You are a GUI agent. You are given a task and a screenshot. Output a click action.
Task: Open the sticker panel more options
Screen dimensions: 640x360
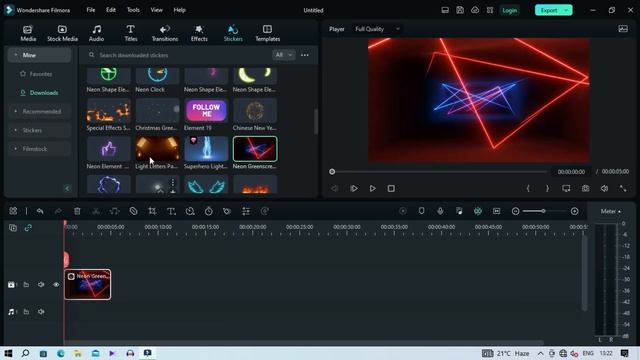coord(305,55)
